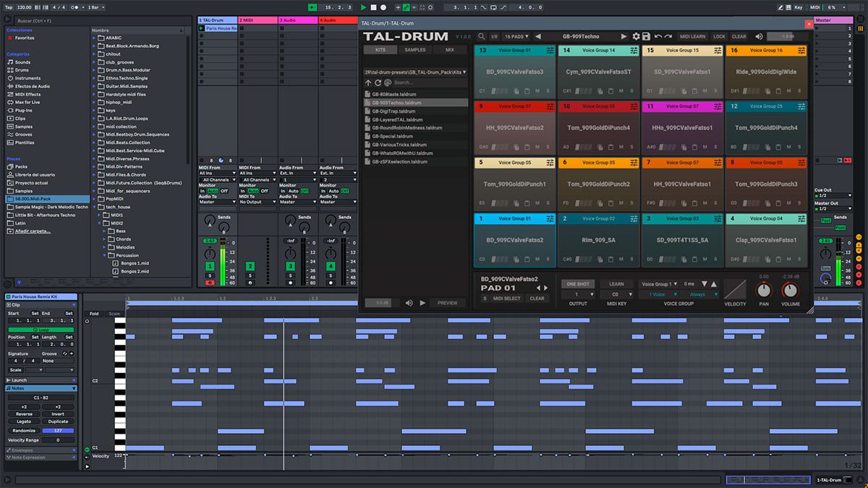Image resolution: width=868 pixels, height=488 pixels.
Task: Open the mixer settings icon on pad 9
Action: 550,106
